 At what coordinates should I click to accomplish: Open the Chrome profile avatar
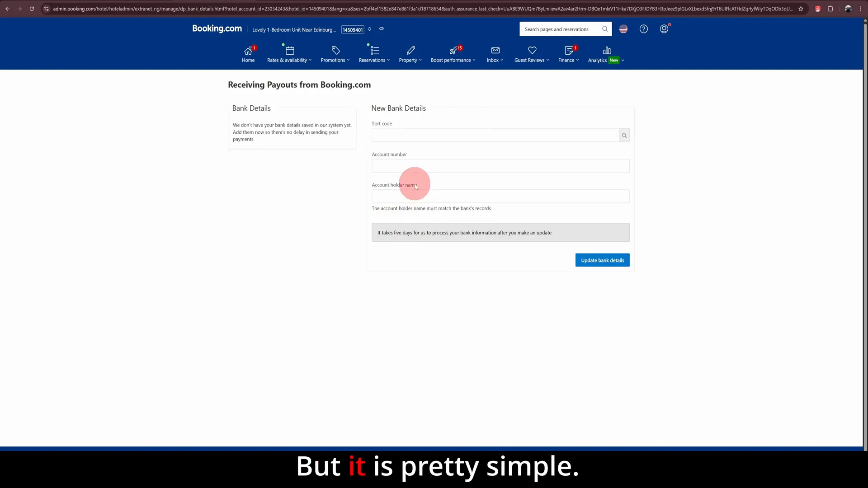[848, 9]
